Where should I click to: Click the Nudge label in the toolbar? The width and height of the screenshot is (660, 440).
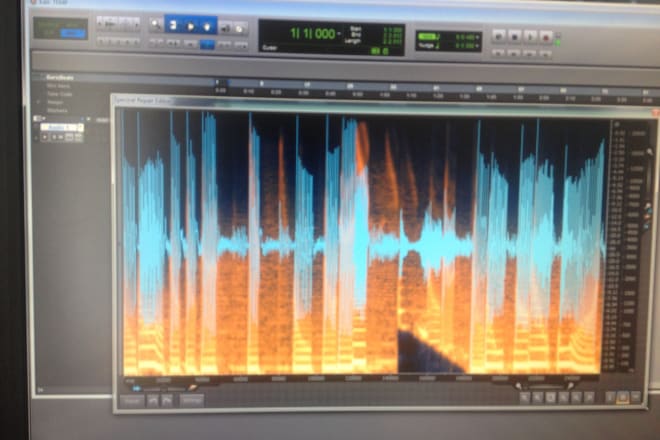coord(426,45)
